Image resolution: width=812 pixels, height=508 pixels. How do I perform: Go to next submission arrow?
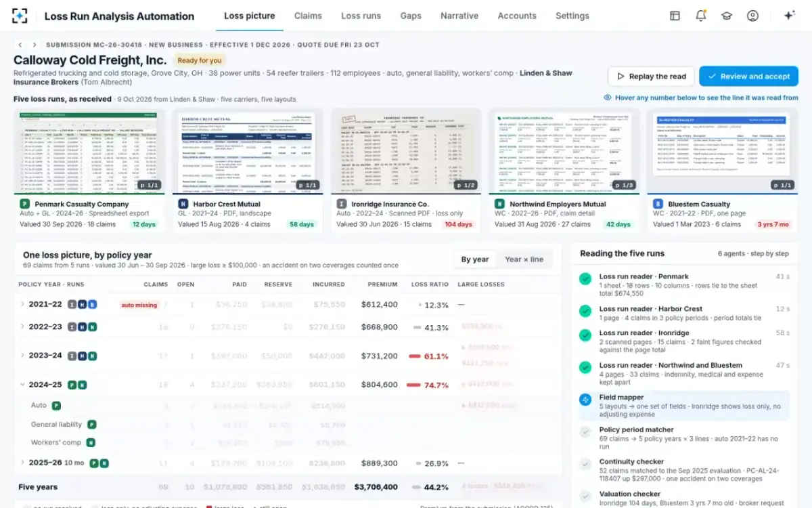(35, 45)
